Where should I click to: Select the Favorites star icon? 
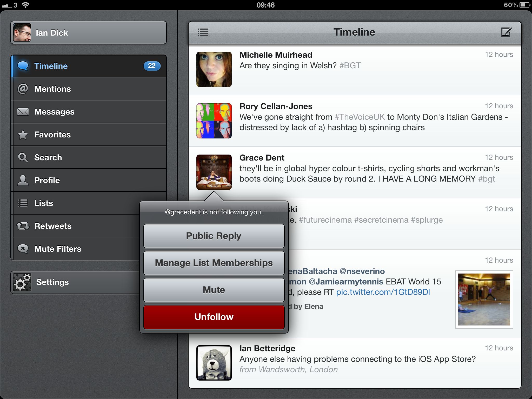(x=23, y=135)
